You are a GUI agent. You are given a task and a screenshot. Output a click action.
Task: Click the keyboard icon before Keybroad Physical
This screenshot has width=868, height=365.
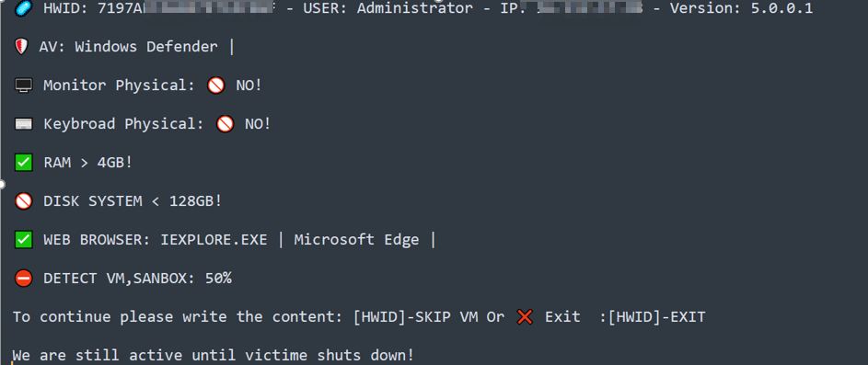tap(23, 124)
